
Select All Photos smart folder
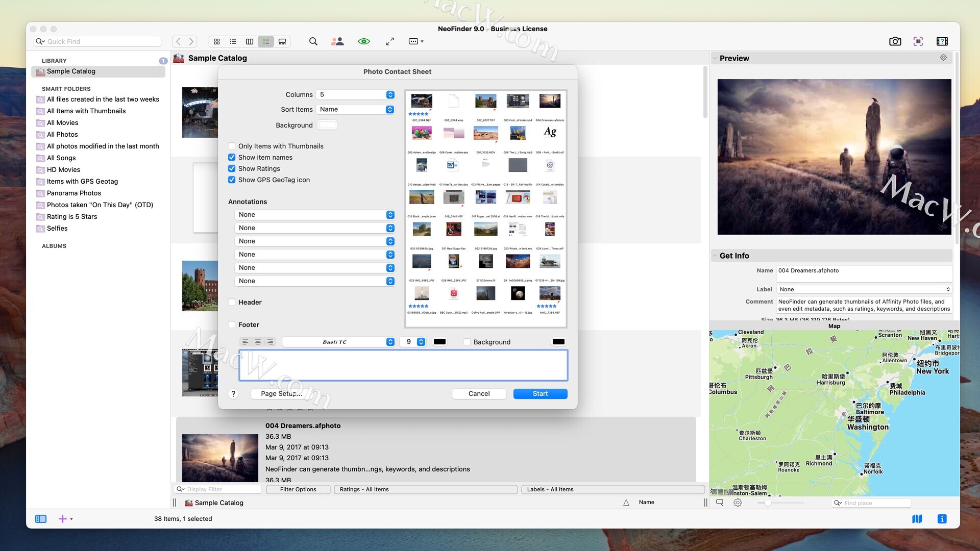click(x=62, y=134)
